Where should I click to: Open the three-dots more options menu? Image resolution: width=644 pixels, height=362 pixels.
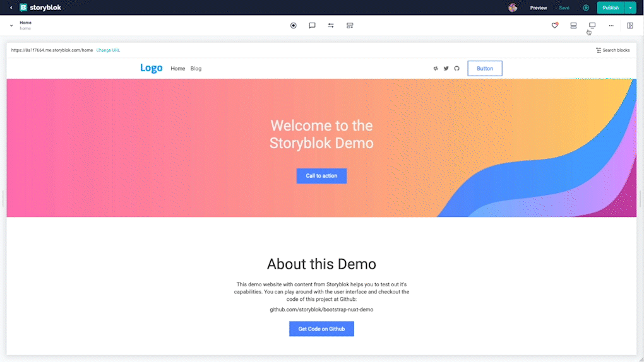611,25
